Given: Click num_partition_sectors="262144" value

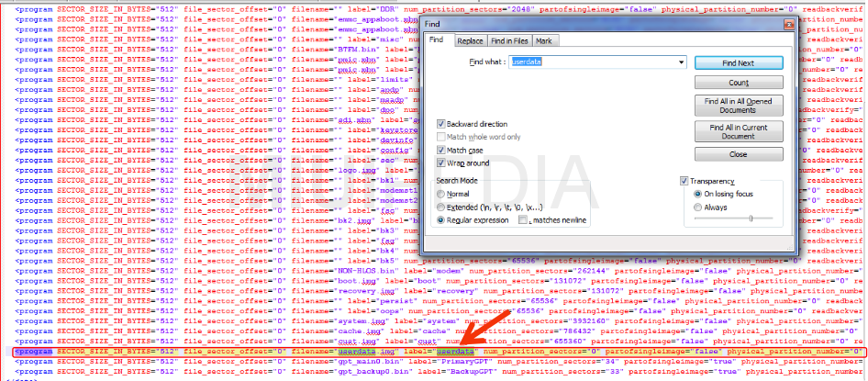Looking at the screenshot, I should pyautogui.click(x=540, y=271).
